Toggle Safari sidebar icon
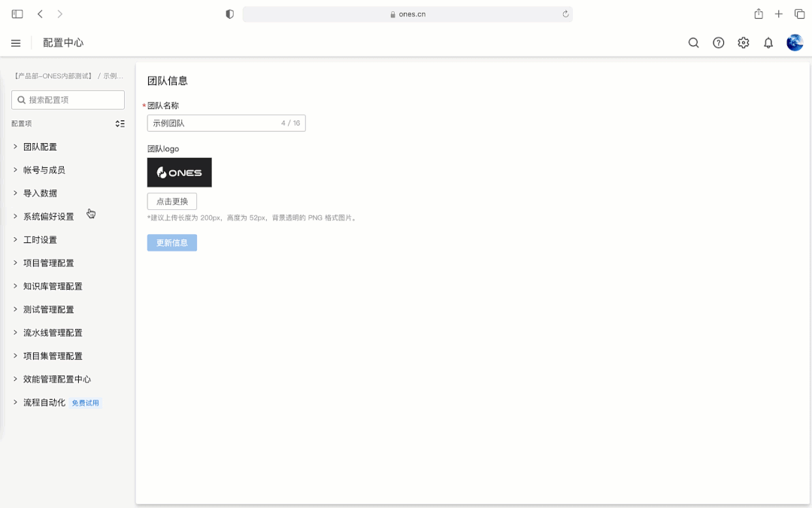This screenshot has height=508, width=812. pyautogui.click(x=17, y=14)
